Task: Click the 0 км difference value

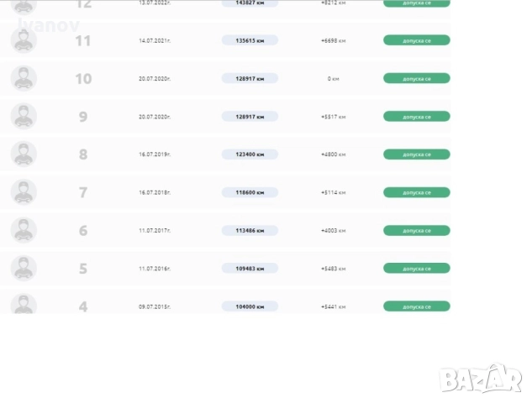Action: pos(333,78)
